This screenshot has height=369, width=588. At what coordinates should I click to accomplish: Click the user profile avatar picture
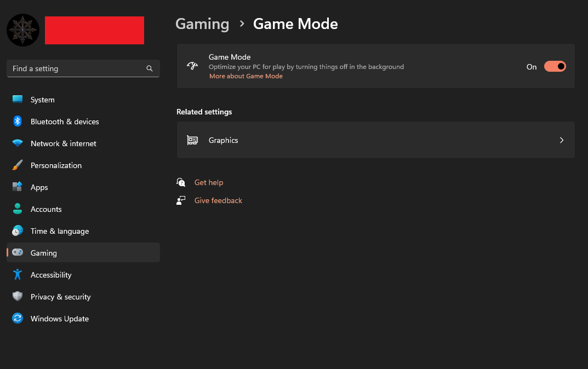point(23,30)
